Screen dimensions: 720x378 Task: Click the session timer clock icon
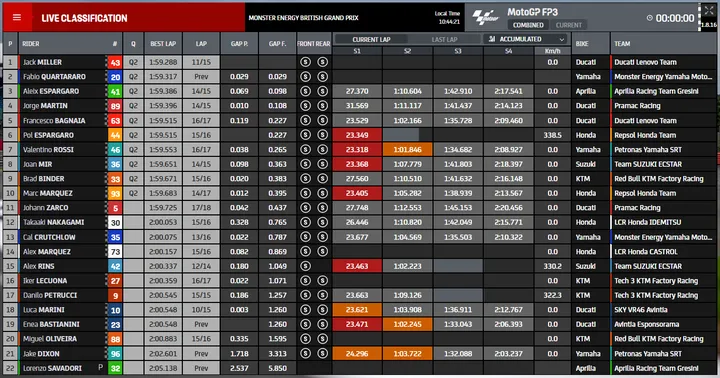tap(649, 18)
